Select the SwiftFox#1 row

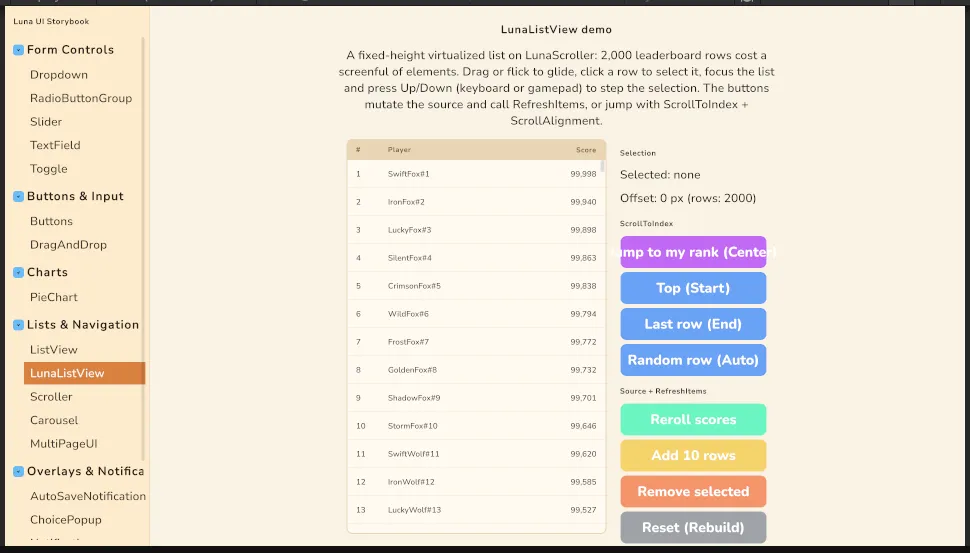click(x=476, y=174)
